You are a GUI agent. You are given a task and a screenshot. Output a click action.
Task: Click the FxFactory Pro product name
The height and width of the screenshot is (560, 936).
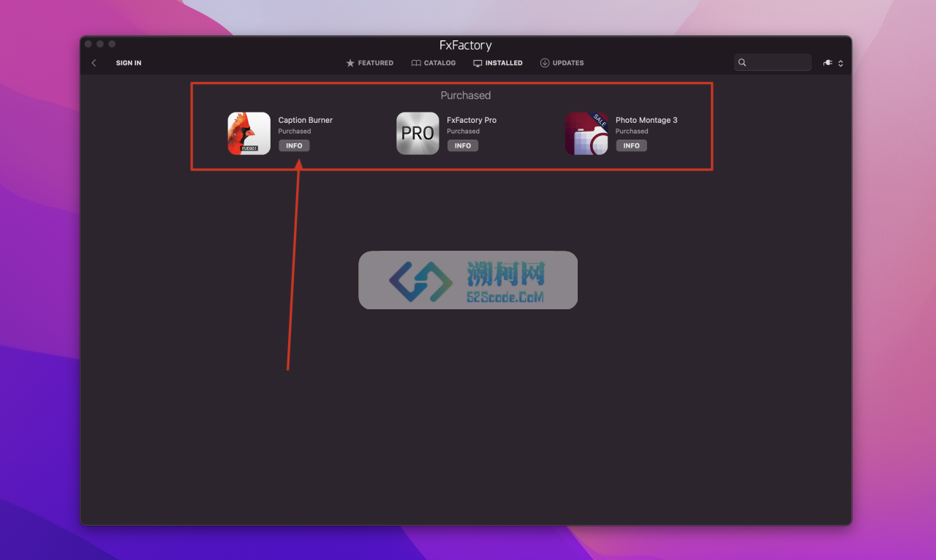472,120
